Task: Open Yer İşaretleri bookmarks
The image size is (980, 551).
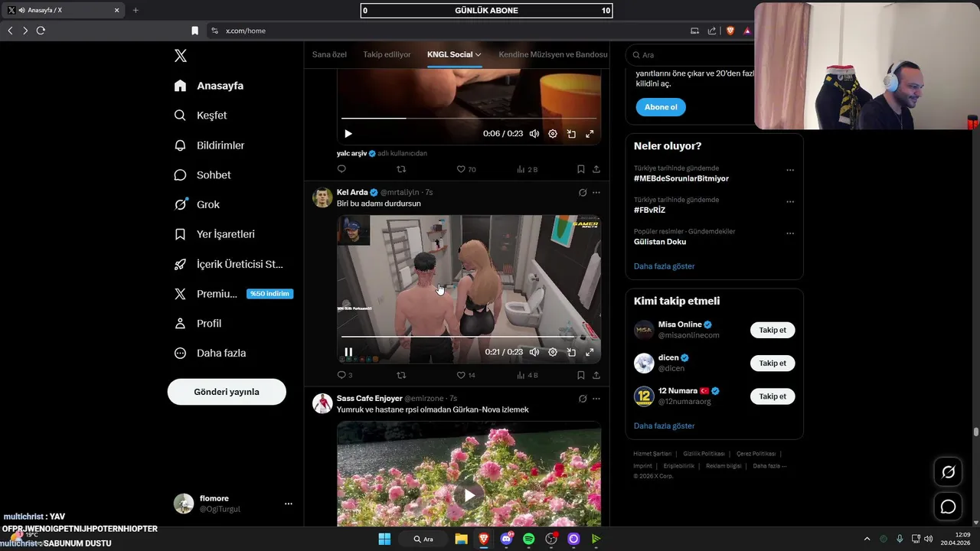Action: [214, 235]
